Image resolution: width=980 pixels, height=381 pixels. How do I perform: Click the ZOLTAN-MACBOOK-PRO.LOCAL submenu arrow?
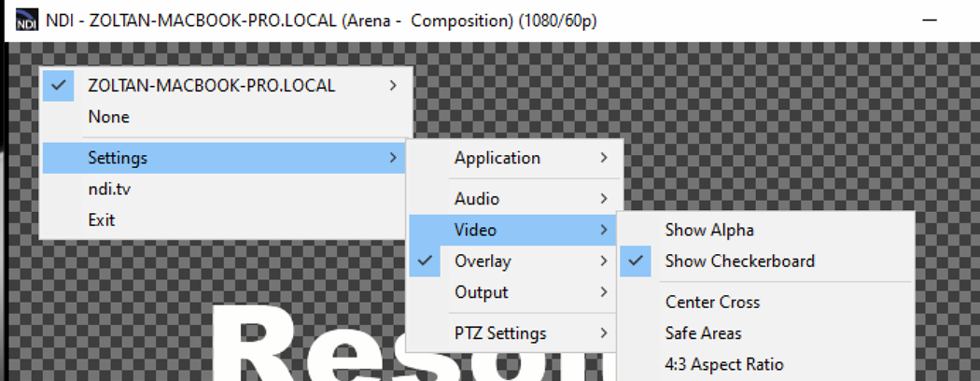click(x=393, y=86)
